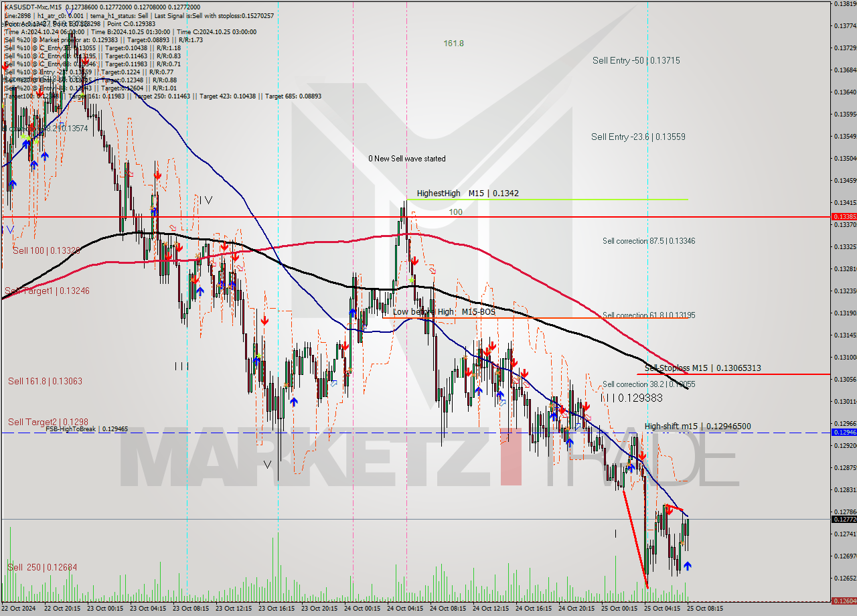
Task: Select the 'Sell 161.8 | 0.13063' label
Action: (45, 381)
